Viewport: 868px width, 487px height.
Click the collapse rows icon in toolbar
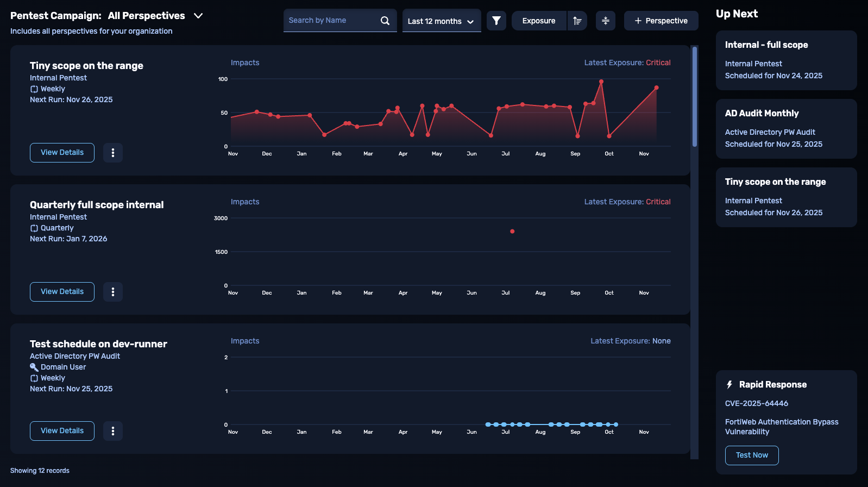[605, 21]
